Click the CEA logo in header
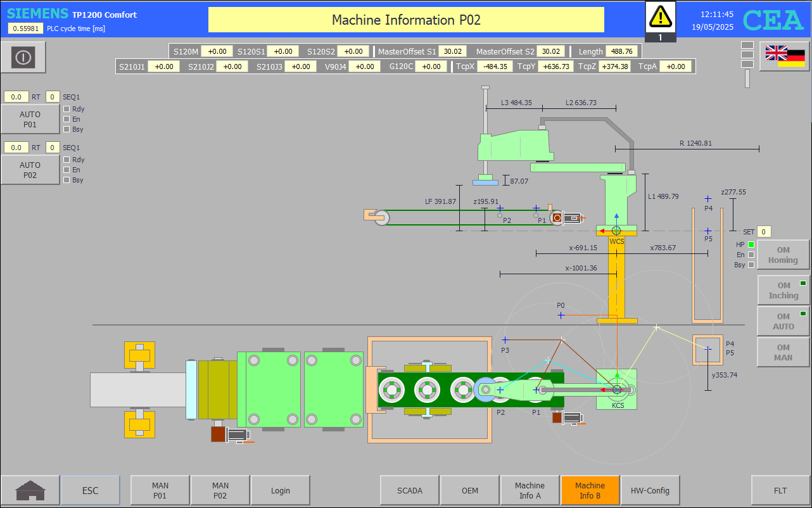Viewport: 812px width, 508px height. (773, 20)
